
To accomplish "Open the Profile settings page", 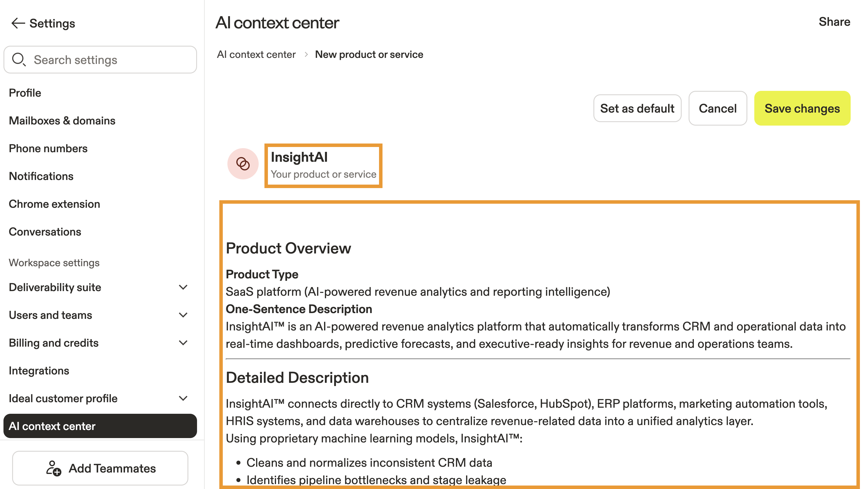I will 25,93.
